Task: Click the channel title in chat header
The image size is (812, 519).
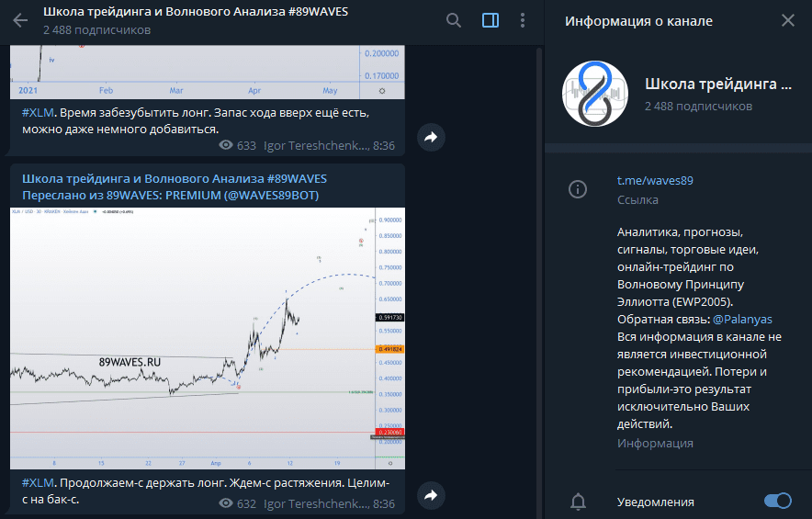Action: click(196, 11)
